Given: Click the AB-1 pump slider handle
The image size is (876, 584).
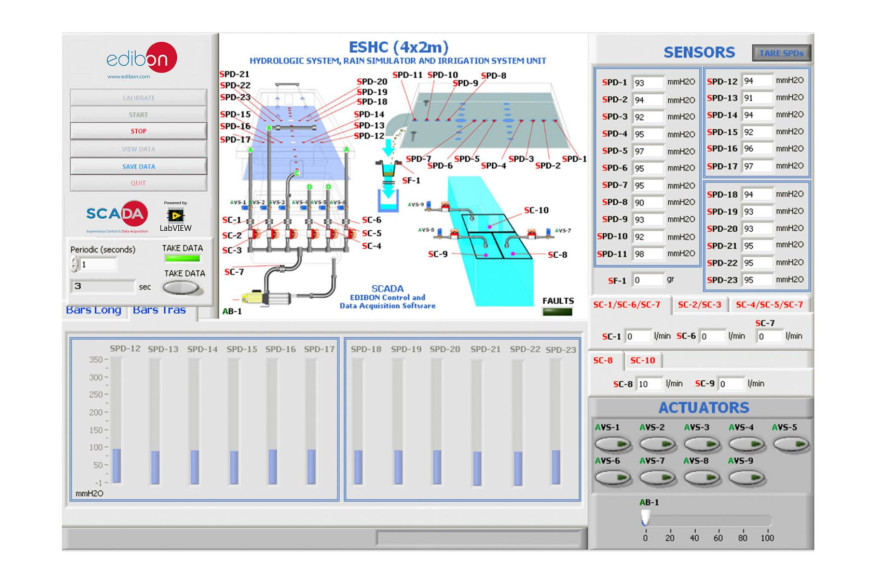Looking at the screenshot, I should coord(644,515).
